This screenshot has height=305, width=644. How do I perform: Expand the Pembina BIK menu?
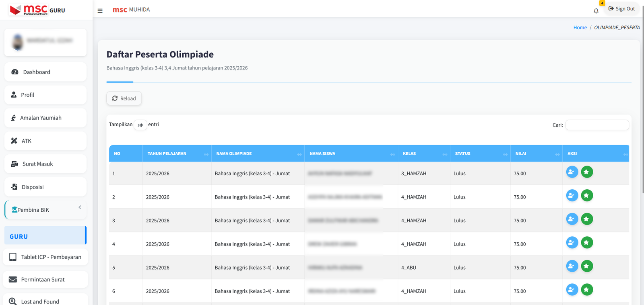(45, 210)
